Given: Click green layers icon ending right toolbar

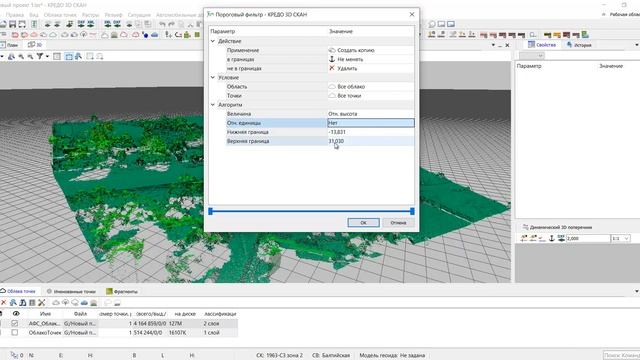Looking at the screenshot, I should [585, 35].
